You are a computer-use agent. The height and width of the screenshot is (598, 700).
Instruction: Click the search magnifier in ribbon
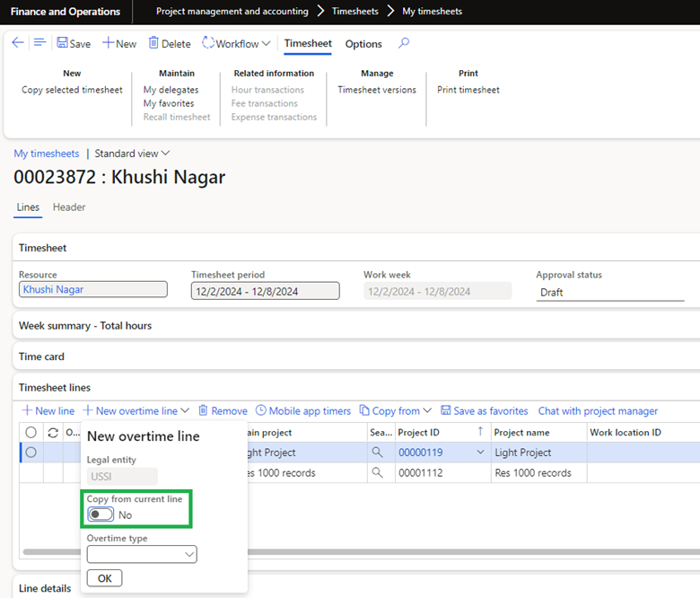coord(404,43)
